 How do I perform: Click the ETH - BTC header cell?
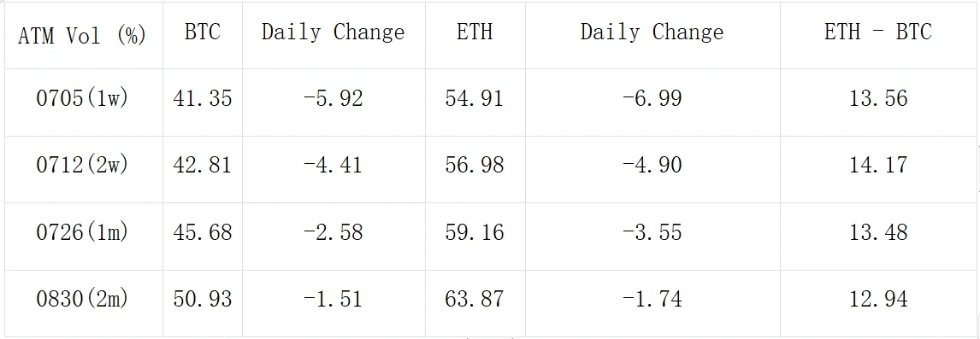878,35
